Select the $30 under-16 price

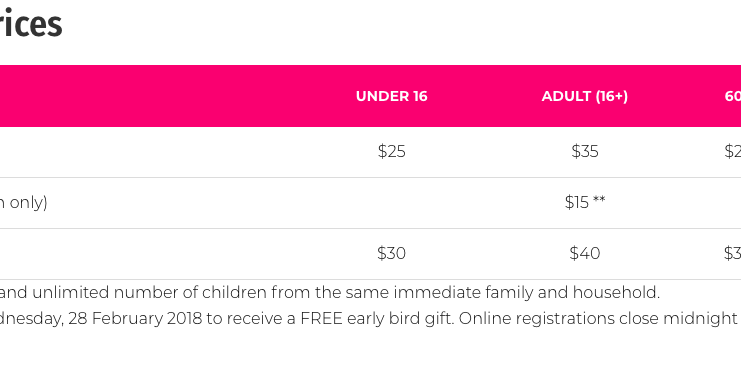point(391,253)
